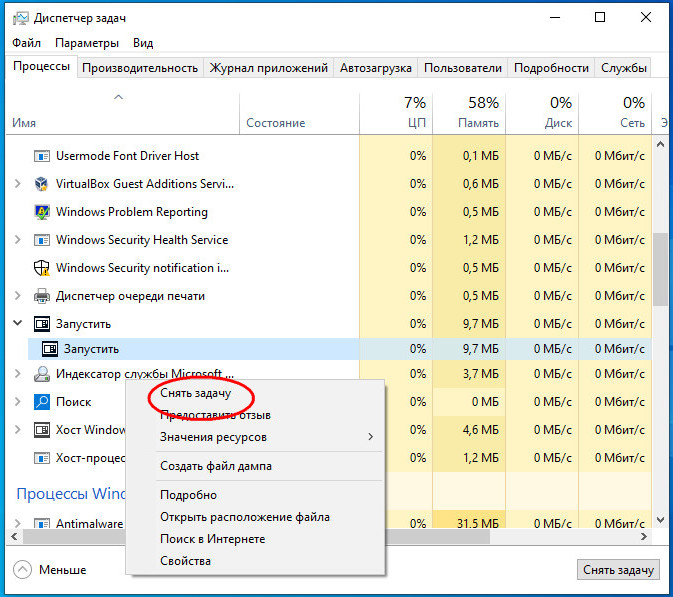
Task: Click the icon of the selected child Запустить row
Action: [50, 349]
